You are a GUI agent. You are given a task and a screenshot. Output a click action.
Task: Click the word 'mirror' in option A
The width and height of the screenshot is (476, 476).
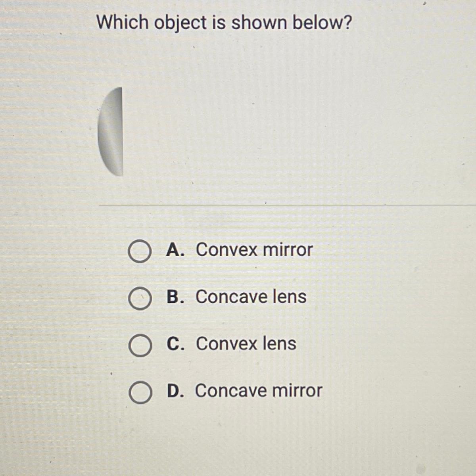pos(288,250)
